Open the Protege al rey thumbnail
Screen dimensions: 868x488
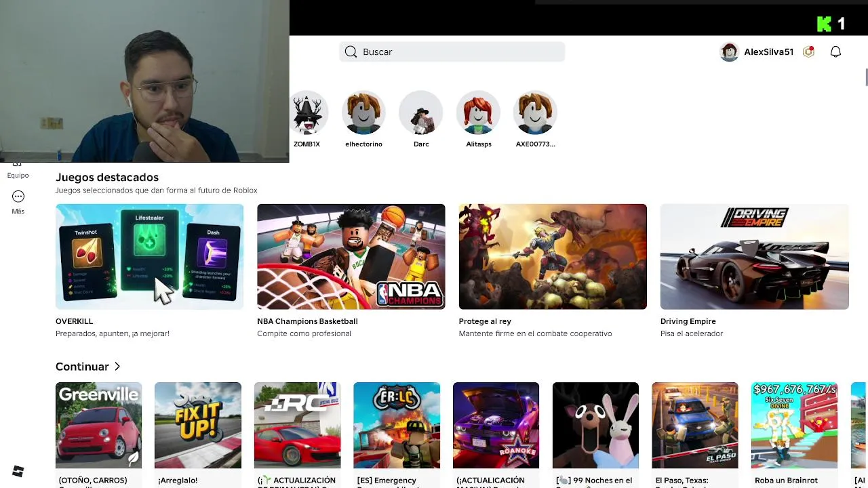(553, 257)
